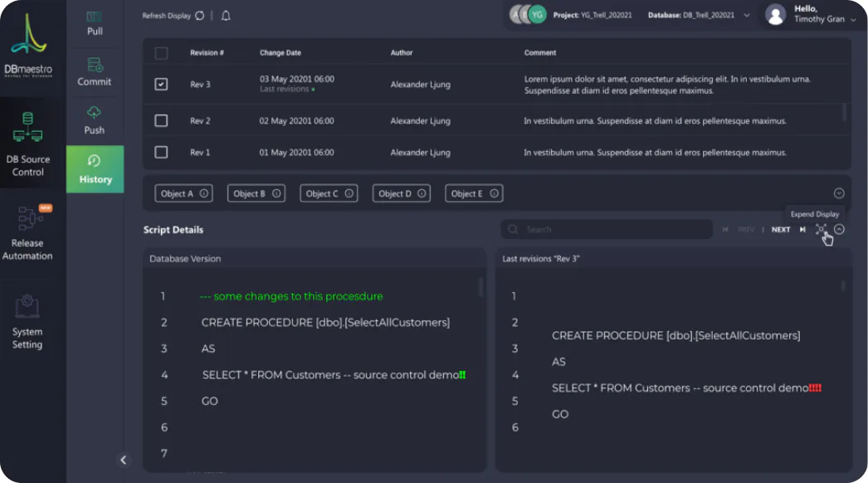Open the Push section
The image size is (868, 483).
[94, 120]
